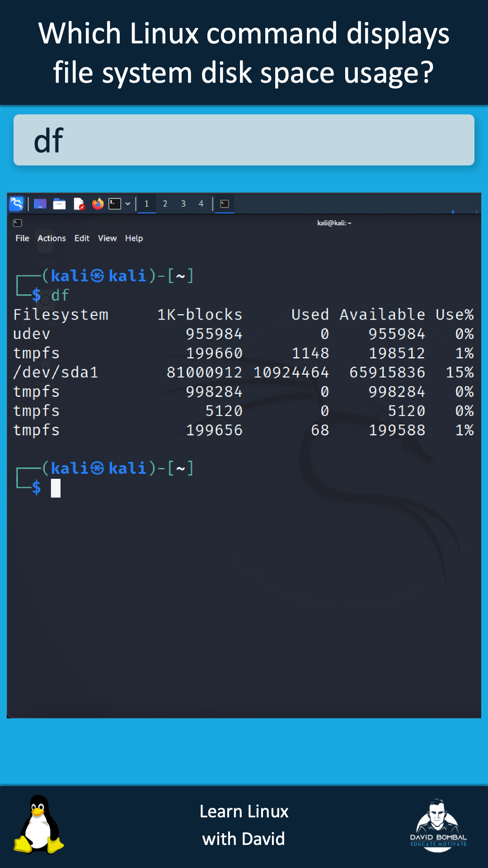Open the Actions menu
The height and width of the screenshot is (868, 488).
pos(52,238)
